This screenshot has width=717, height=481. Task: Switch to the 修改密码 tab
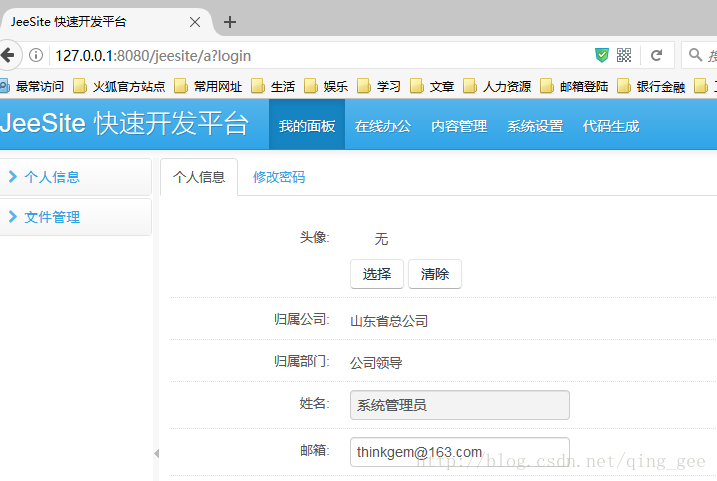(x=279, y=177)
